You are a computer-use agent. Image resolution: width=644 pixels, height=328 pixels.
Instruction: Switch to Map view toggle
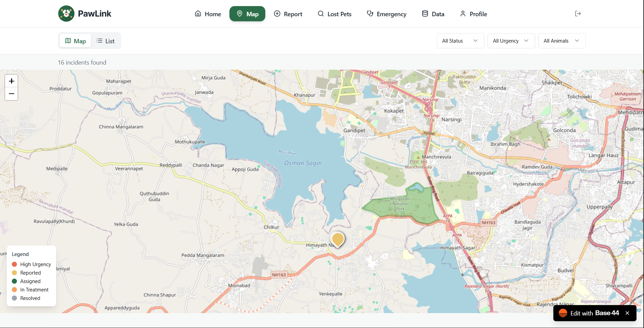point(75,41)
